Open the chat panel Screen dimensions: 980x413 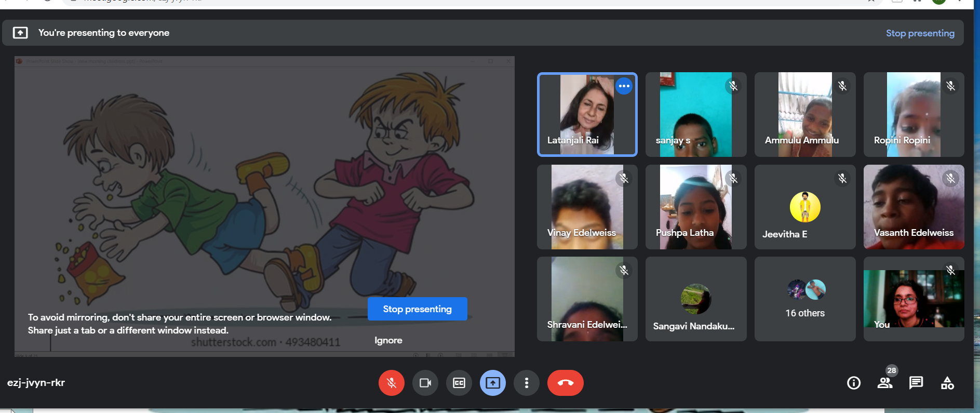coord(916,383)
